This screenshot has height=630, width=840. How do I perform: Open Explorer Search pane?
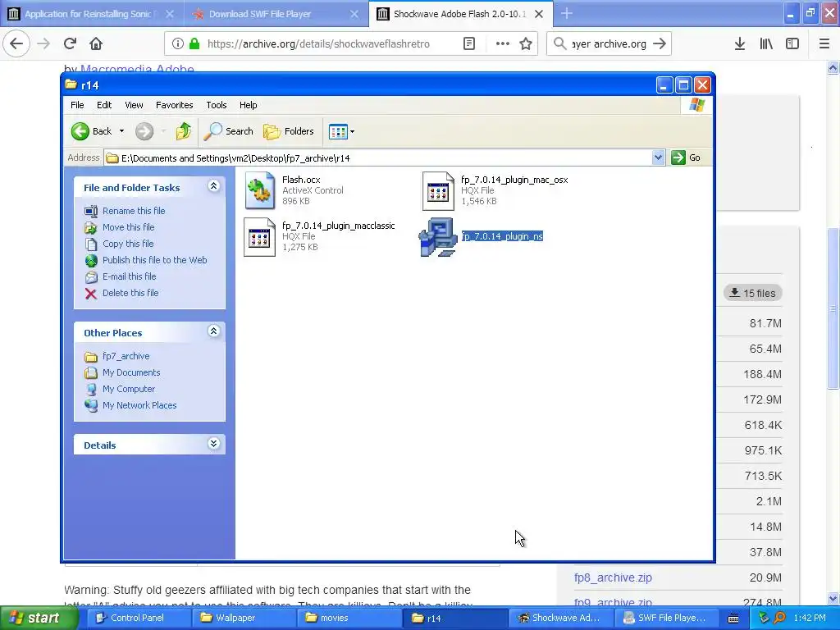pyautogui.click(x=228, y=131)
